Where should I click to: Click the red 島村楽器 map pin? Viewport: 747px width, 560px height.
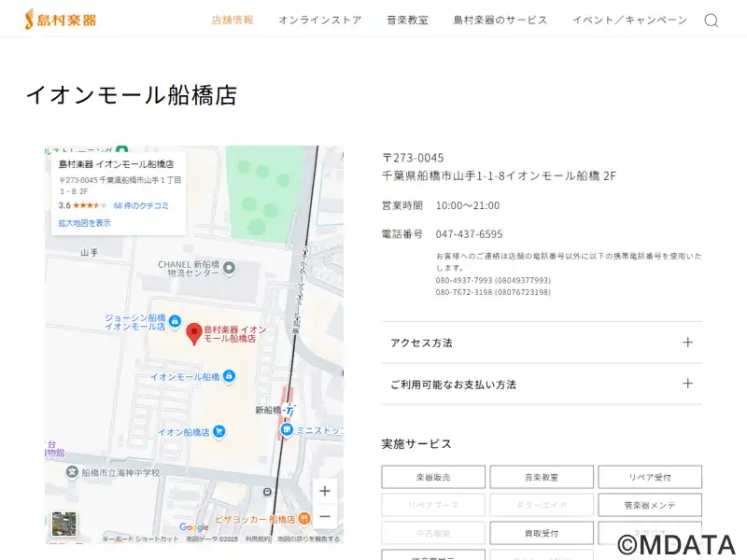point(194,333)
